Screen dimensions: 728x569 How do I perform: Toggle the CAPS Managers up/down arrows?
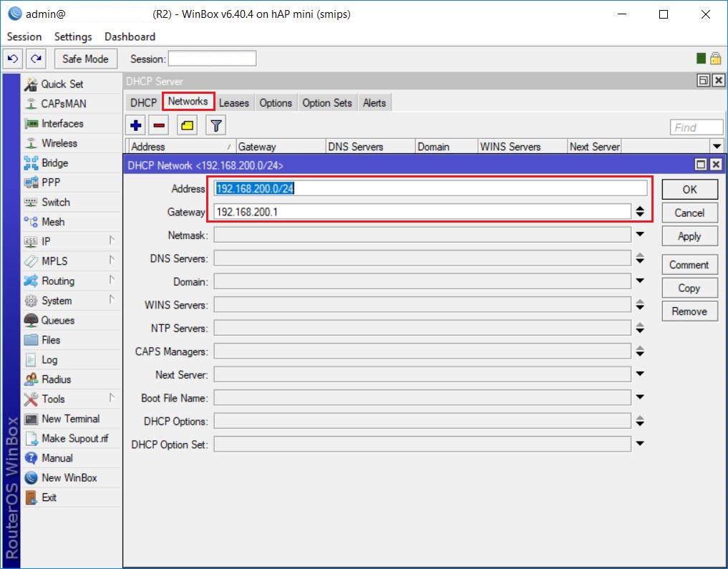pos(640,351)
